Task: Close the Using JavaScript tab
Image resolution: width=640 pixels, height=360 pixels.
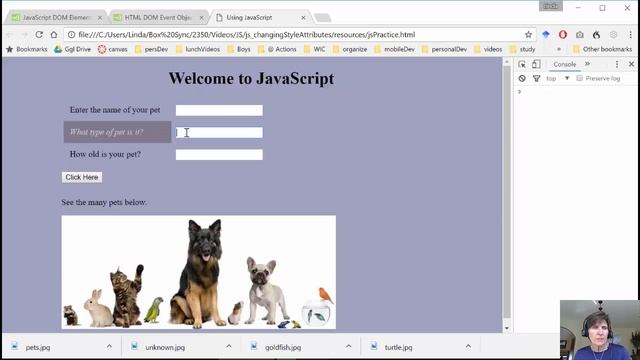Action: [x=303, y=18]
